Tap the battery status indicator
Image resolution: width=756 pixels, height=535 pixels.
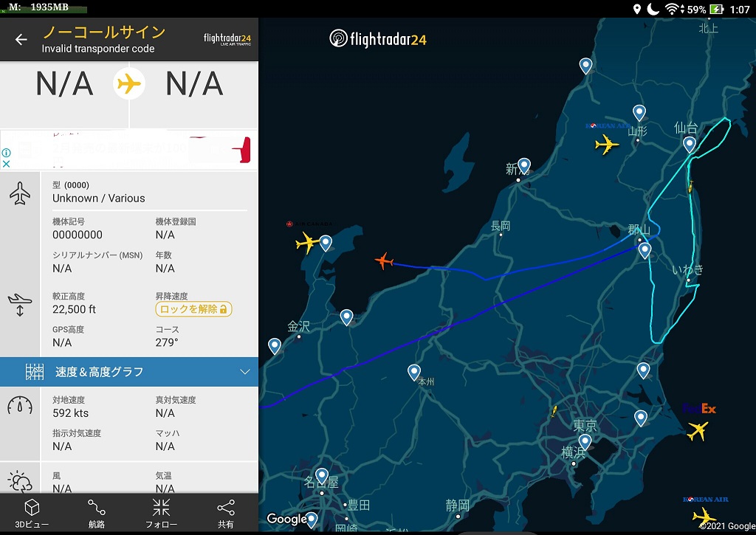coord(717,9)
